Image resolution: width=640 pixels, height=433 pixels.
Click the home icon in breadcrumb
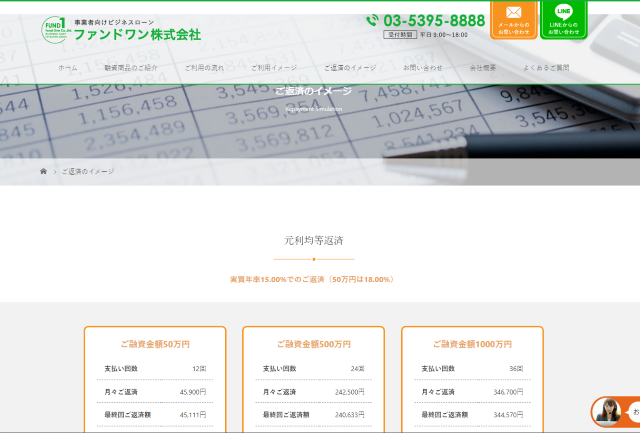[x=43, y=171]
